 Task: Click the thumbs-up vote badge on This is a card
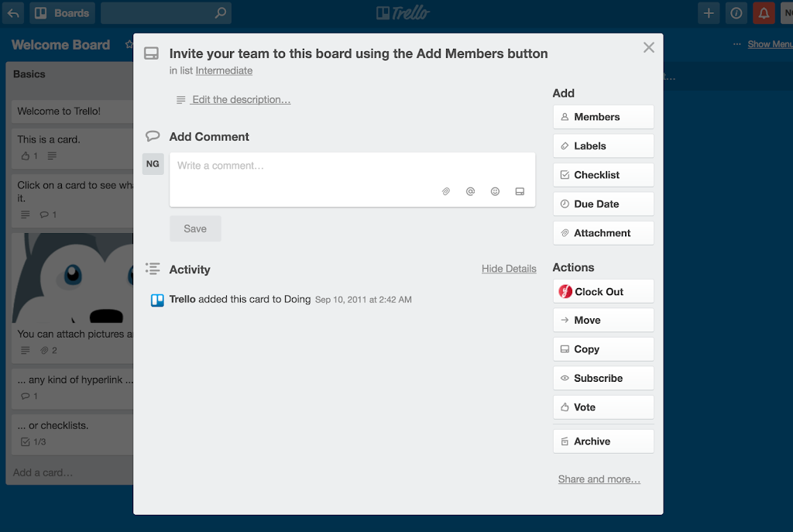coord(29,156)
